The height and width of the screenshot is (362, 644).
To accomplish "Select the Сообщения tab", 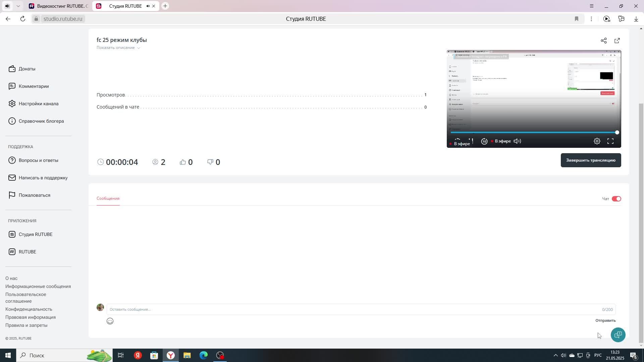I will [108, 198].
